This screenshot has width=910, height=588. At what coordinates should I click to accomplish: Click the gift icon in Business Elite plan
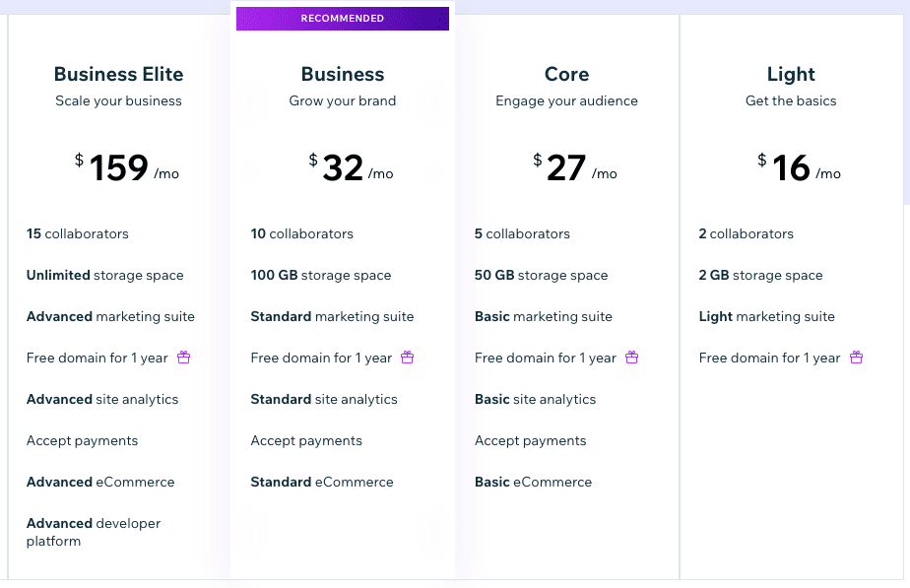click(x=183, y=358)
